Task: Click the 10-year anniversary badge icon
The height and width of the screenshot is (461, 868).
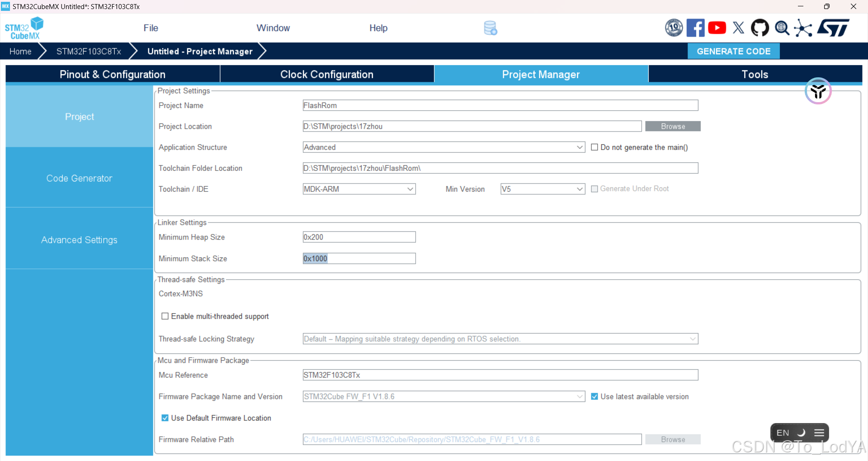Action: point(674,28)
